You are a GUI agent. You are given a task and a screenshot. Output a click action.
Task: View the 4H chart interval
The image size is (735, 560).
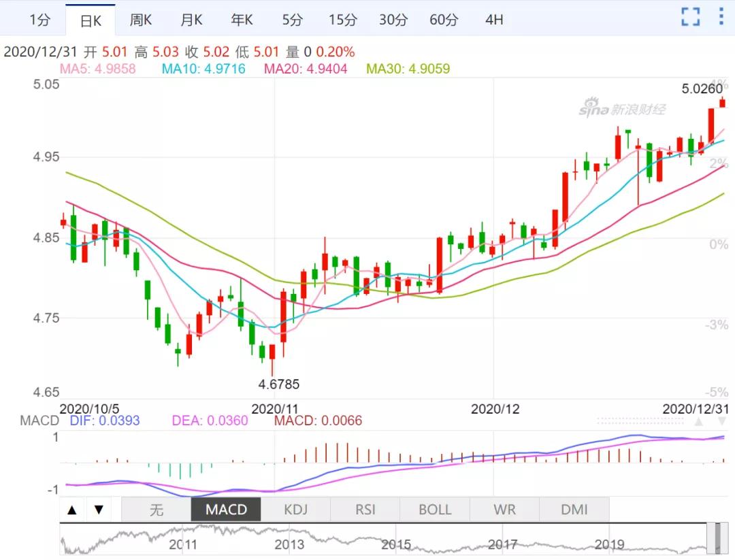[494, 20]
